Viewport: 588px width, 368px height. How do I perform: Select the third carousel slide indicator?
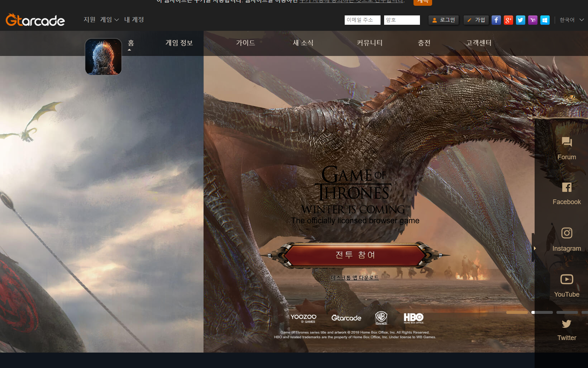(x=567, y=312)
